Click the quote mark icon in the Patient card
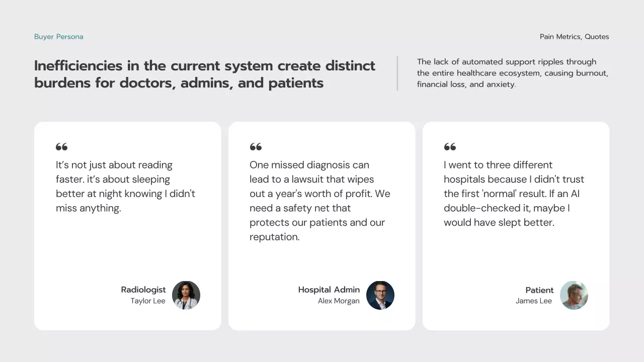 click(450, 147)
